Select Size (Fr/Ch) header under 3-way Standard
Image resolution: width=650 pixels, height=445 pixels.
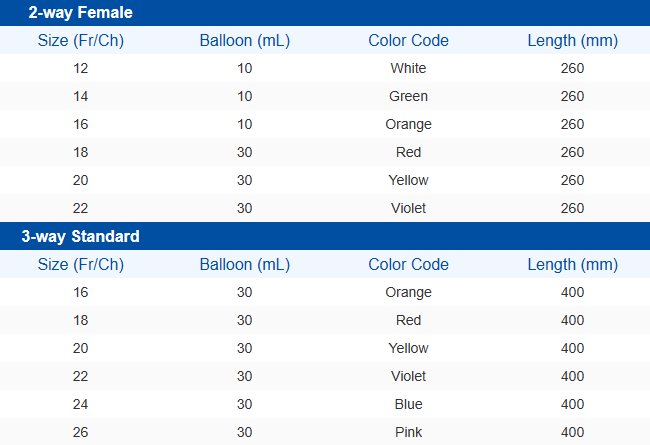[81, 265]
